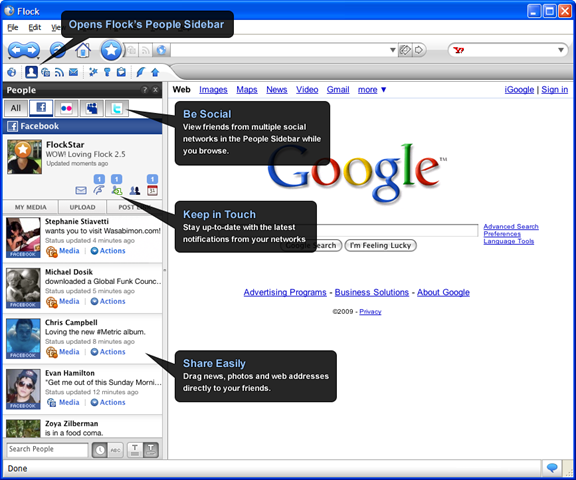The image size is (576, 480).
Task: Expand Google's more services dropdown
Action: pos(372,90)
